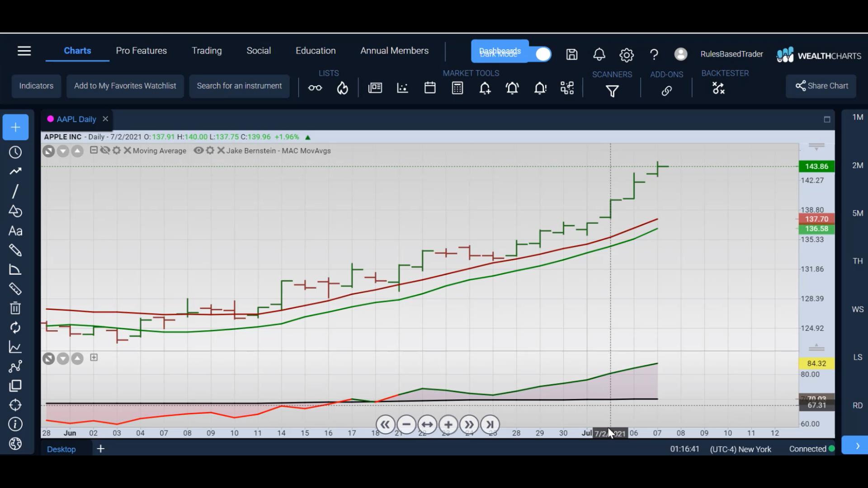Toggle Jake Bernstein MAC MovAvgs visibility eye
Viewport: 868px width, 488px height.
coord(198,150)
